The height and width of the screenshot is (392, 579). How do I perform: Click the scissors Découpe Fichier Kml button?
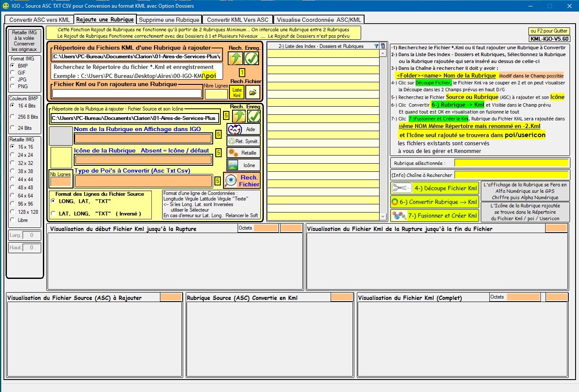click(x=434, y=188)
